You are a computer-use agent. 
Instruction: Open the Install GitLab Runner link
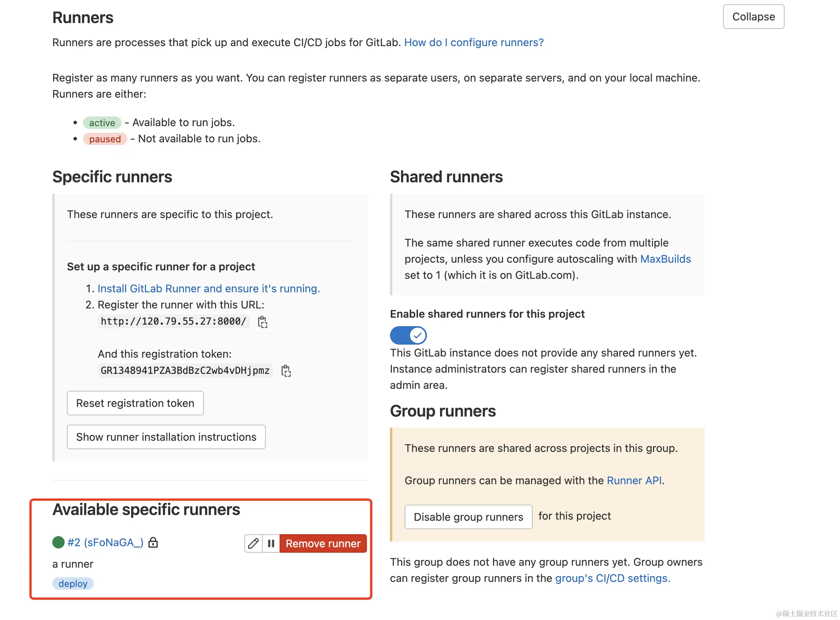pos(208,288)
